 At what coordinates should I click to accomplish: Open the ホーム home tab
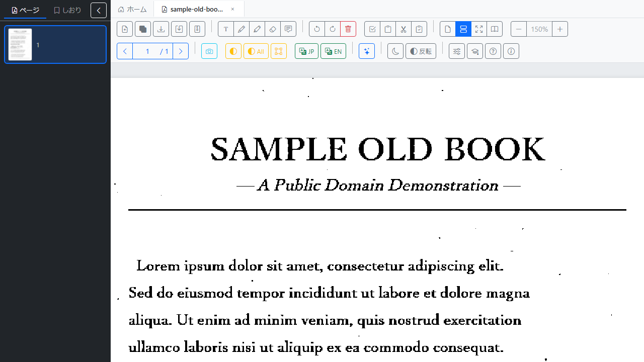point(132,9)
